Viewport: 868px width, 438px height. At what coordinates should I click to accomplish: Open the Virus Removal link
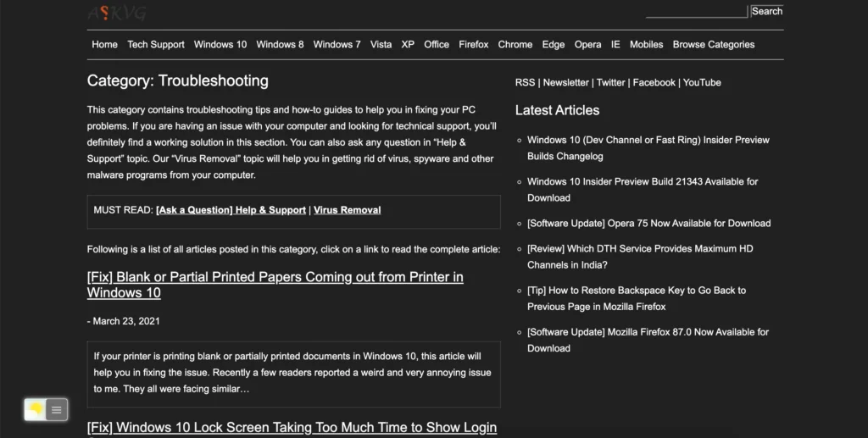pyautogui.click(x=347, y=210)
